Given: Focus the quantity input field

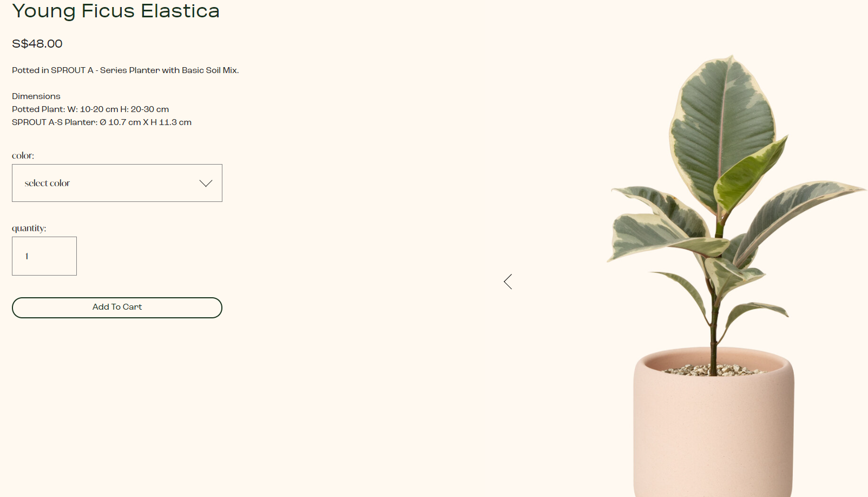Looking at the screenshot, I should [x=44, y=256].
